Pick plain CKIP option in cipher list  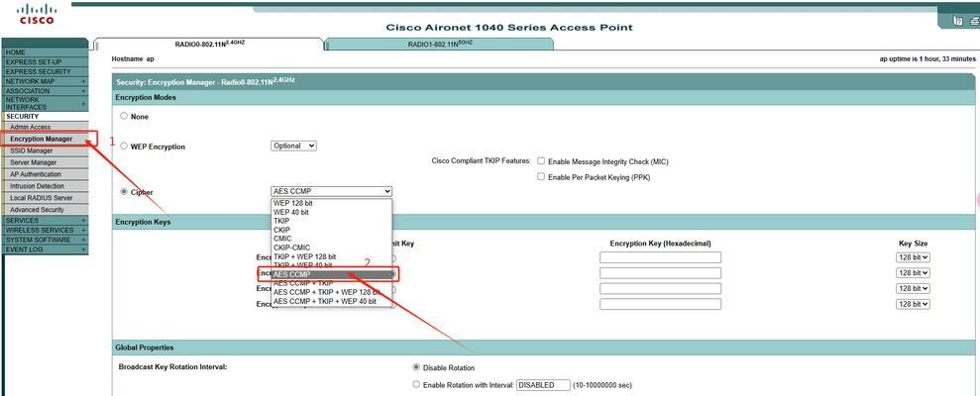tap(331, 230)
